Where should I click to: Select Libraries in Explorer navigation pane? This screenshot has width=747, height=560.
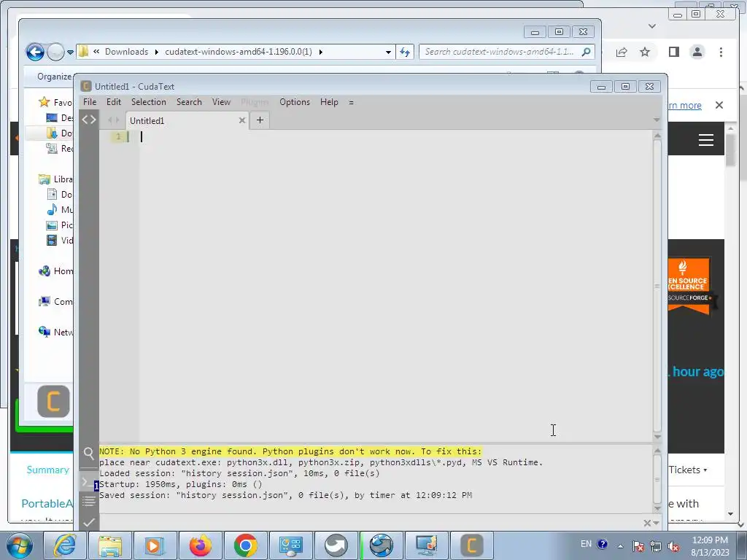[56, 179]
